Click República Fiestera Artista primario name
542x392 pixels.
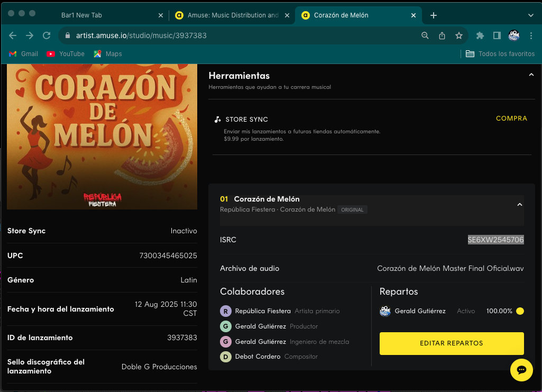(x=263, y=311)
